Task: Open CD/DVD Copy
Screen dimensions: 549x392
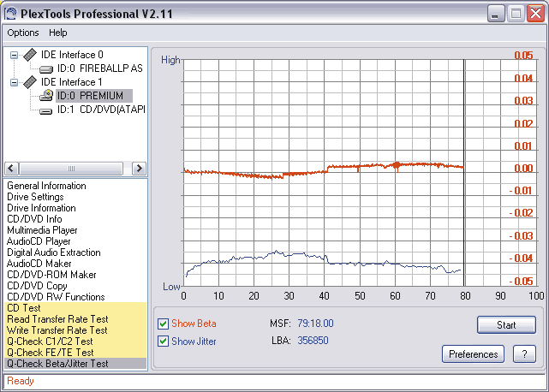Action: (37, 286)
